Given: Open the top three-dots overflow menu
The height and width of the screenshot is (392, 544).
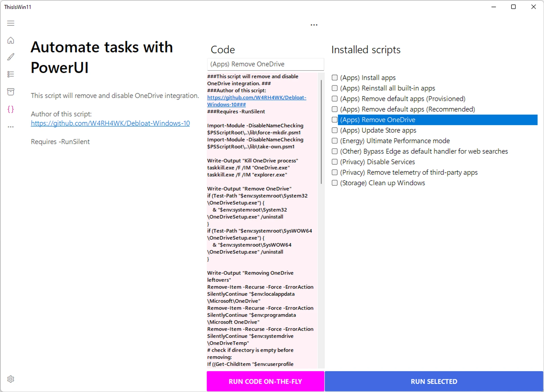Looking at the screenshot, I should 314,25.
